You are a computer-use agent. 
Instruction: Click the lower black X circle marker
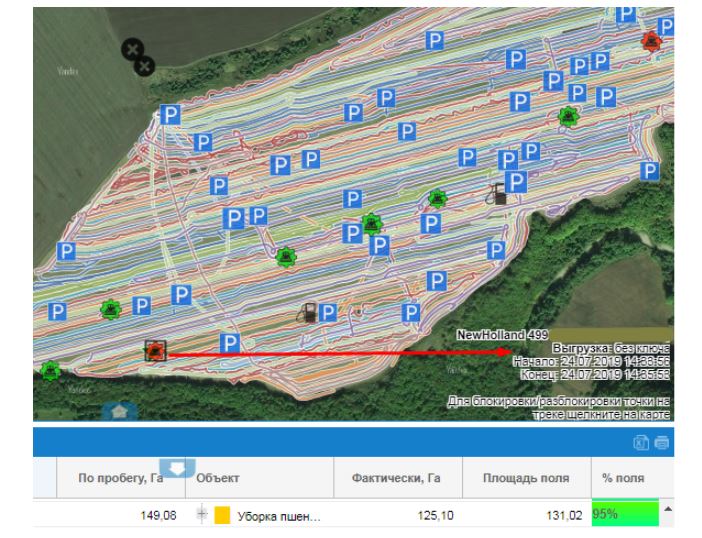pyautogui.click(x=145, y=66)
